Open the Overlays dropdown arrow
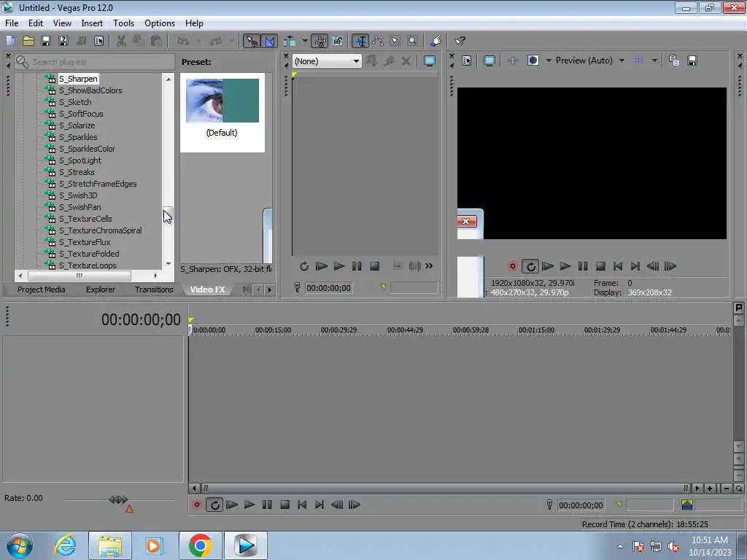 click(654, 61)
